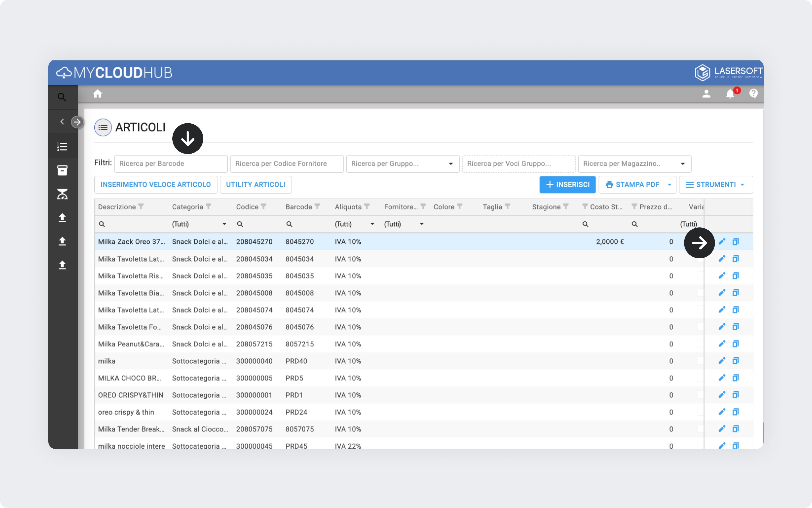Duplicate the OREO CRISPY&THIN row

[735, 395]
